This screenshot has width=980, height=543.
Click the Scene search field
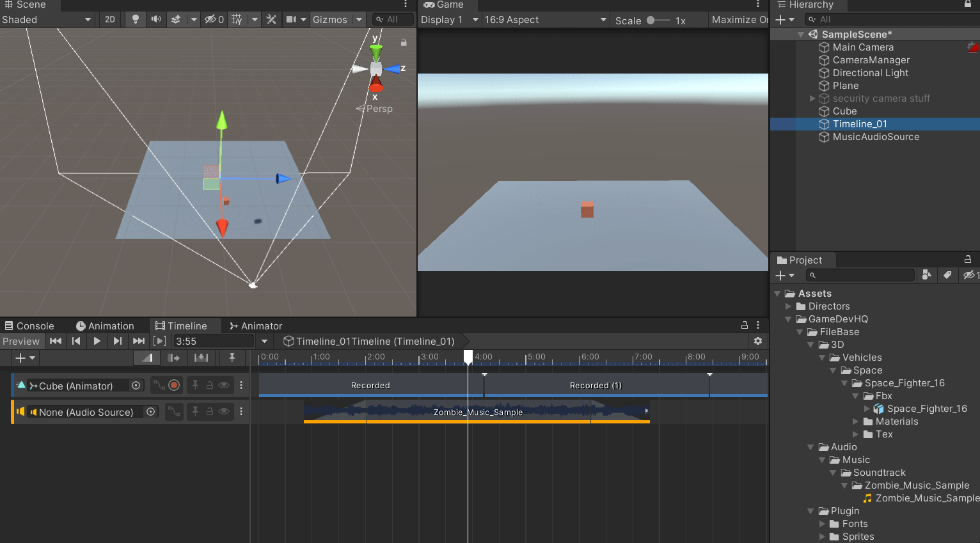click(x=392, y=19)
